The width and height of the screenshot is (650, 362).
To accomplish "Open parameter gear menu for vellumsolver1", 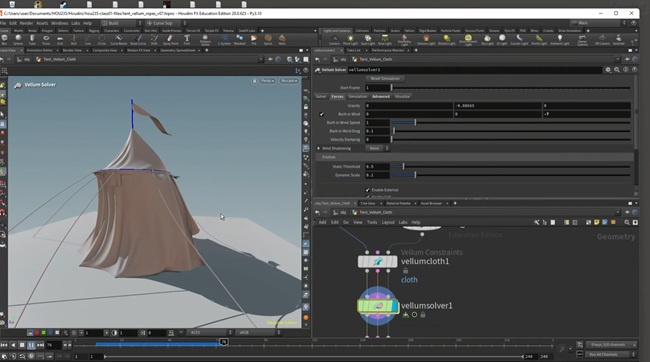I will [x=608, y=70].
